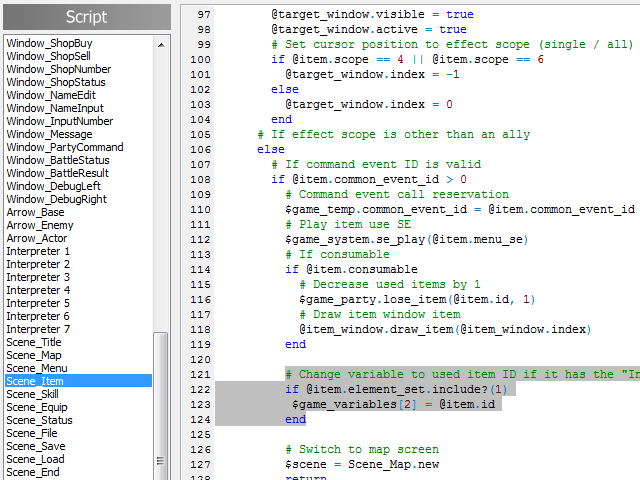640x480 pixels.
Task: Open Interpreter 4 script
Action: 38,290
